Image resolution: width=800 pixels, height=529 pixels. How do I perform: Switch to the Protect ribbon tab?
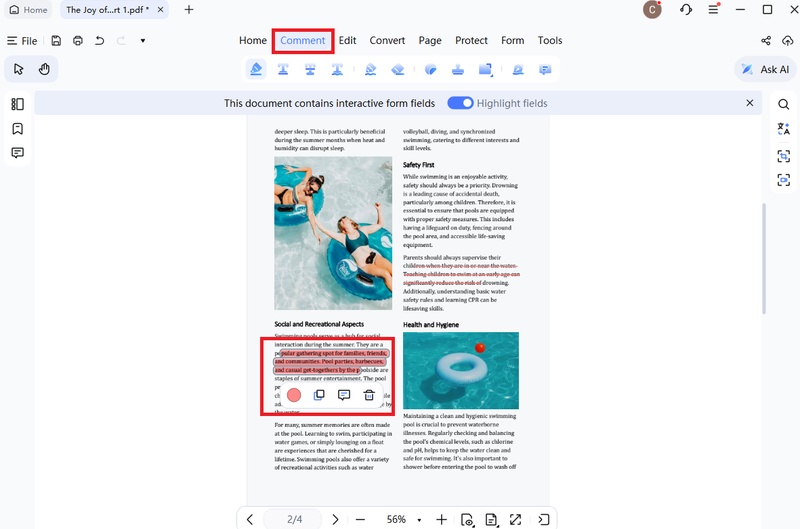click(x=471, y=40)
